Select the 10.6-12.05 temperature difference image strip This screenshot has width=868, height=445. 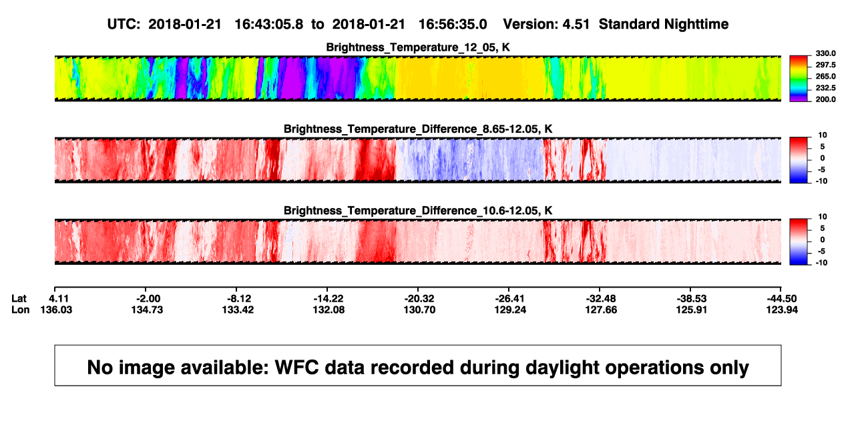pyautogui.click(x=417, y=242)
